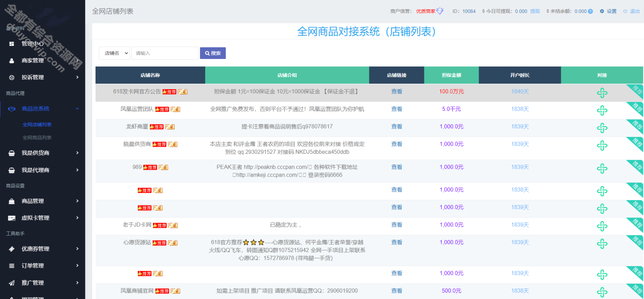This screenshot has height=299, width=644.
Task: Click the 对接 plus icon for 凤凰运营团队
Action: click(602, 110)
